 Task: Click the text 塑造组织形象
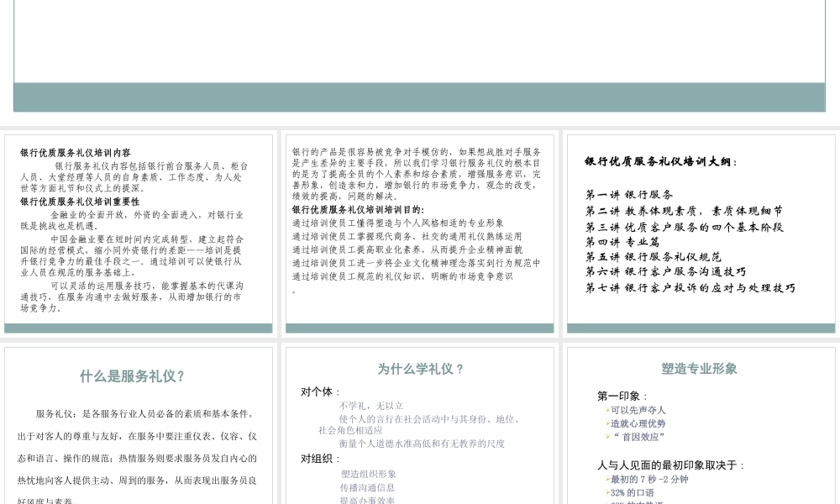369,474
